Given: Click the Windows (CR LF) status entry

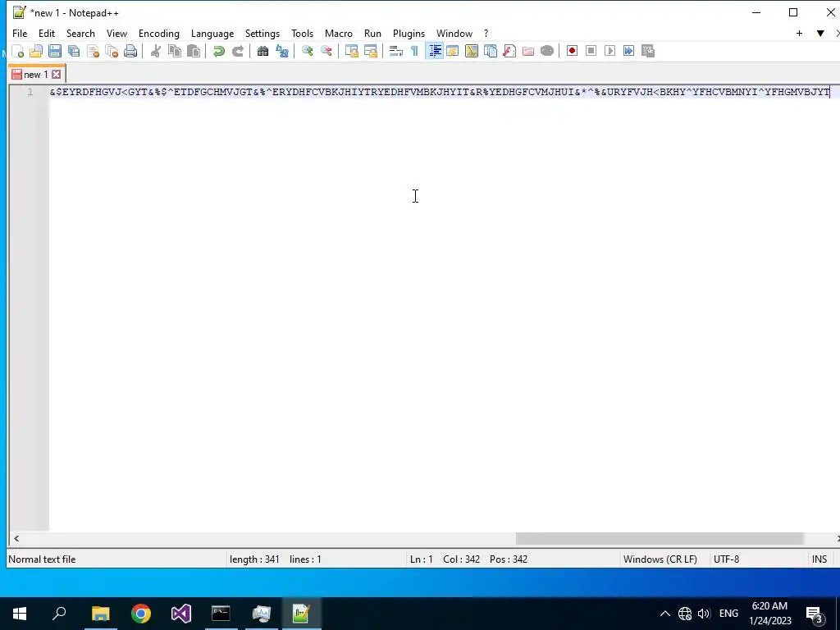Looking at the screenshot, I should 660,559.
